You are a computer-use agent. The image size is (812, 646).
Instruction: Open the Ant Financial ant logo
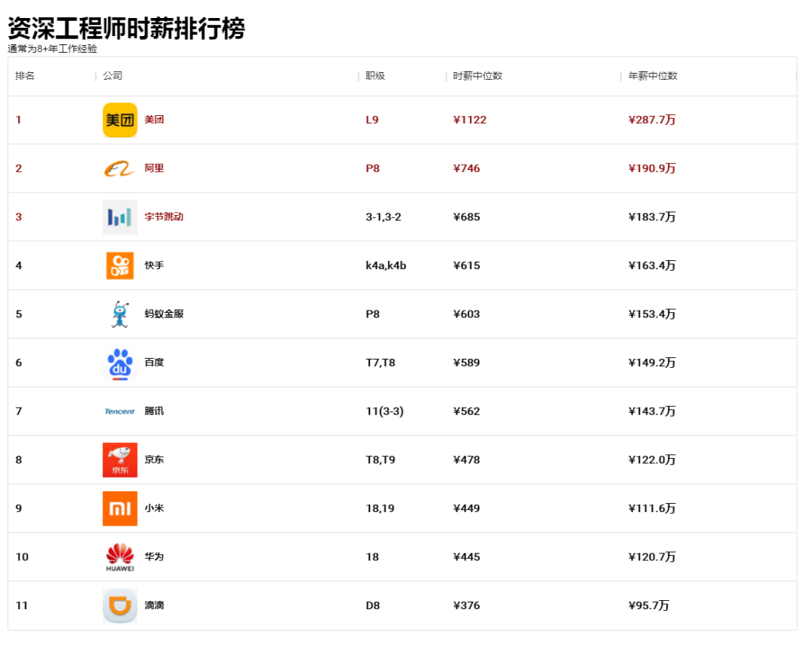(x=120, y=314)
